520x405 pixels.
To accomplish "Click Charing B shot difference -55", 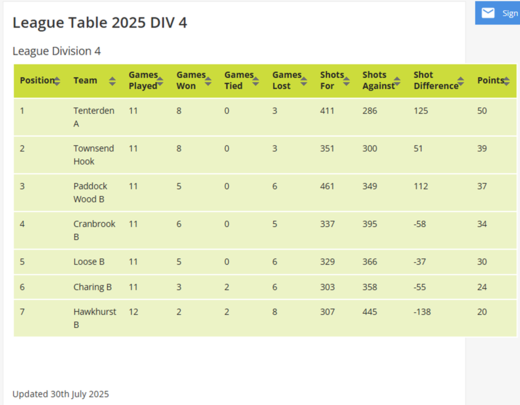I will 420,287.
